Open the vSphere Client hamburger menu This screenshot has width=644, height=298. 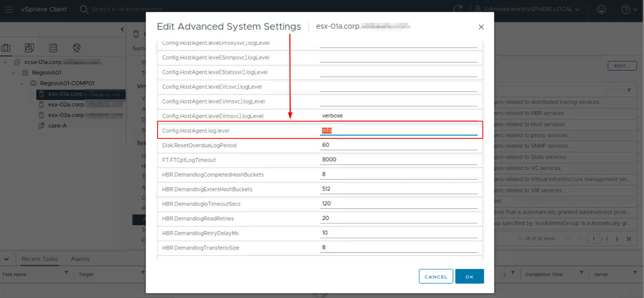pos(9,9)
